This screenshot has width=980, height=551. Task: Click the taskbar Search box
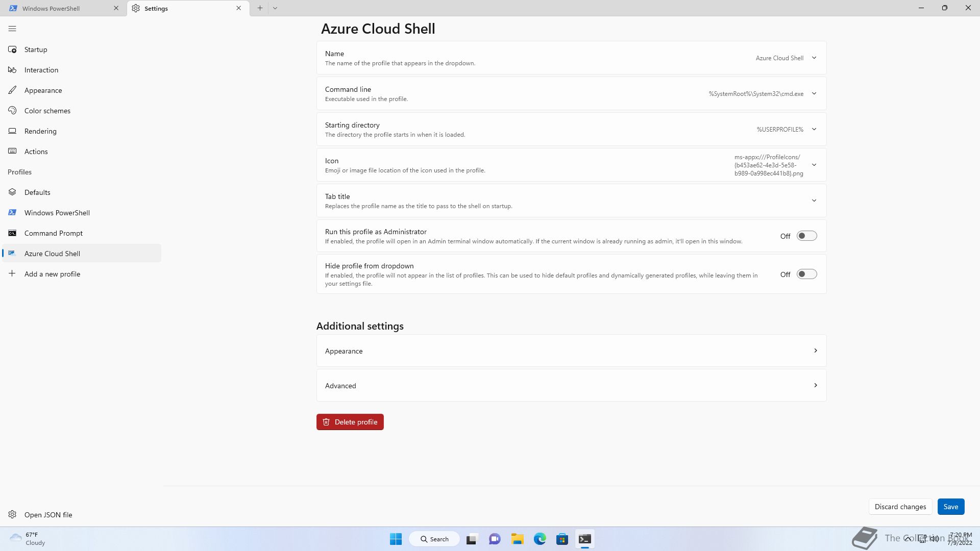[x=434, y=539]
